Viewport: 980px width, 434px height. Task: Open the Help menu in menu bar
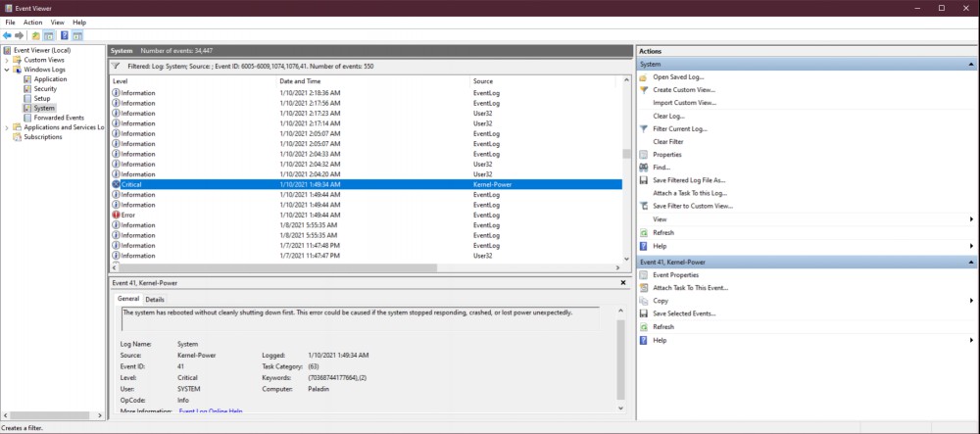79,23
